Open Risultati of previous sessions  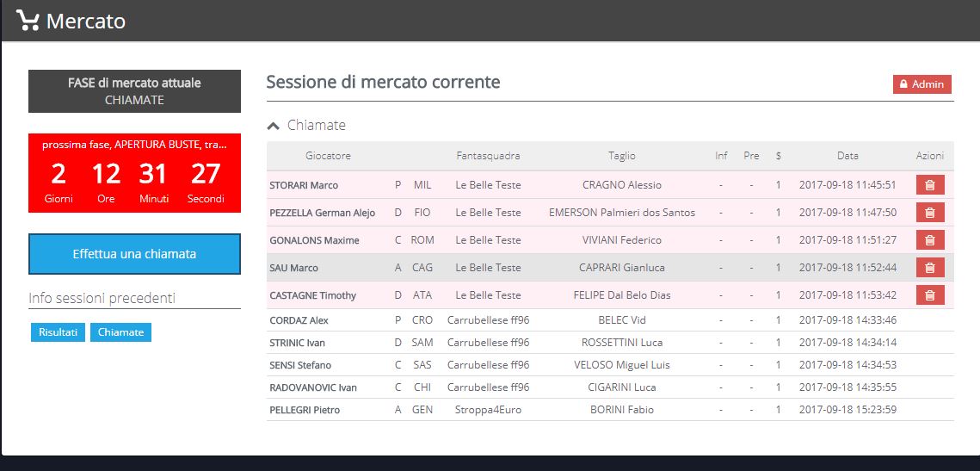point(58,332)
